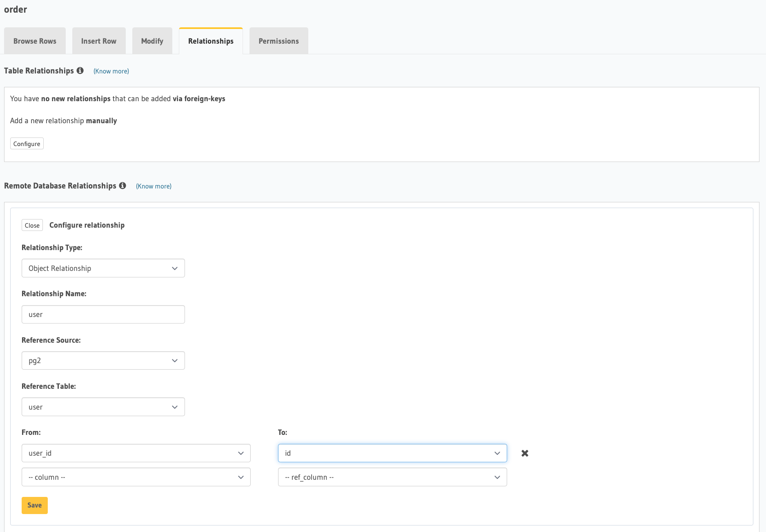Viewport: 766px width, 532px height.
Task: Open the From dropdown showing user_id
Action: 136,453
